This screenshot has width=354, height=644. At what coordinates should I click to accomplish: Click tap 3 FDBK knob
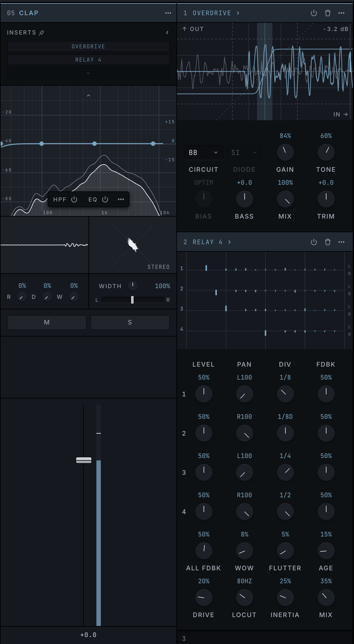click(326, 472)
